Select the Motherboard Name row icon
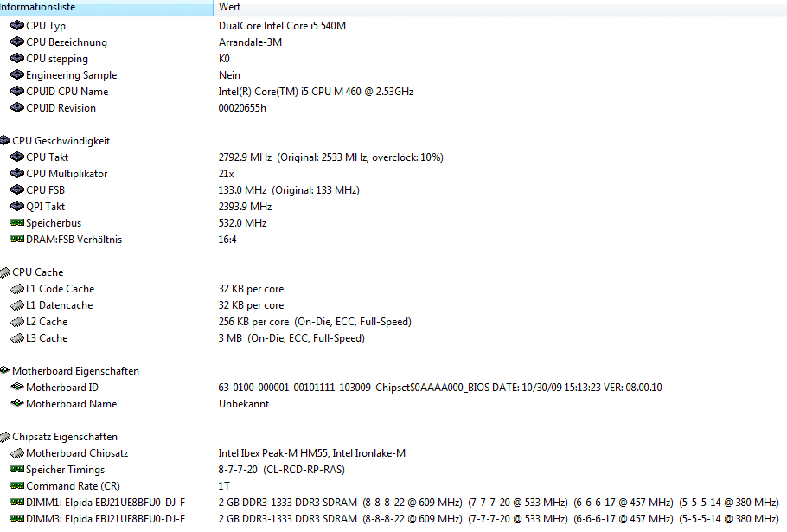Screen dimensions: 787x532 tap(17, 403)
